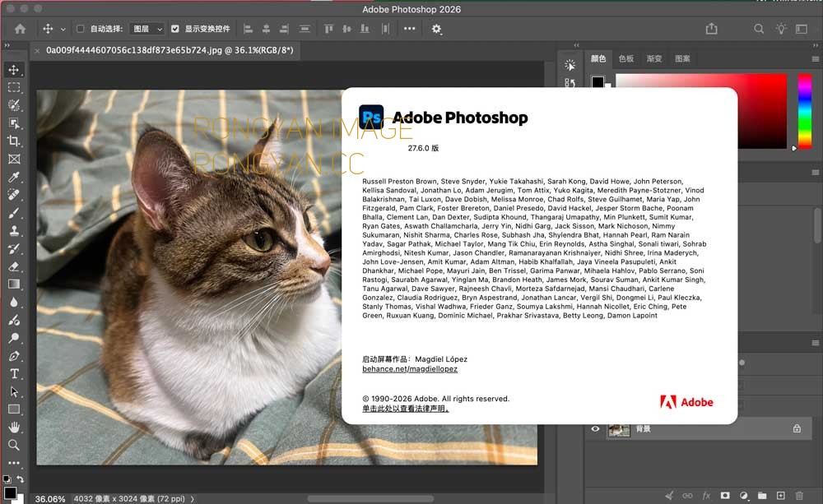Reset default foreground and background colors
823x504 pixels.
(7, 479)
